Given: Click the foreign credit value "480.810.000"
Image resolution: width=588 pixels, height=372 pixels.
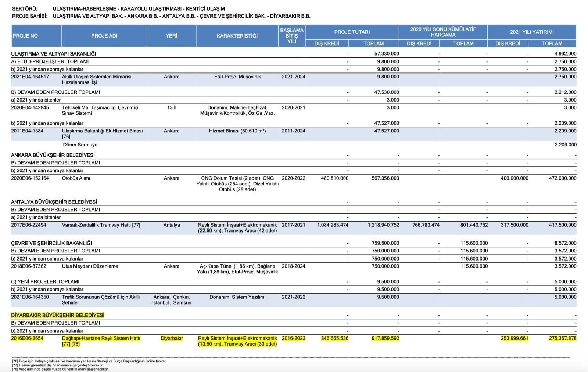Looking at the screenshot, I should click(334, 178).
